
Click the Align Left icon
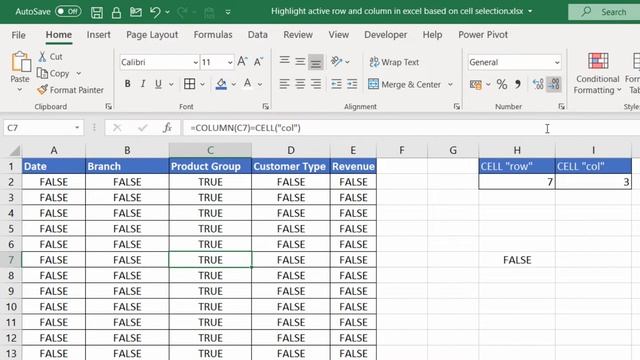[x=284, y=84]
